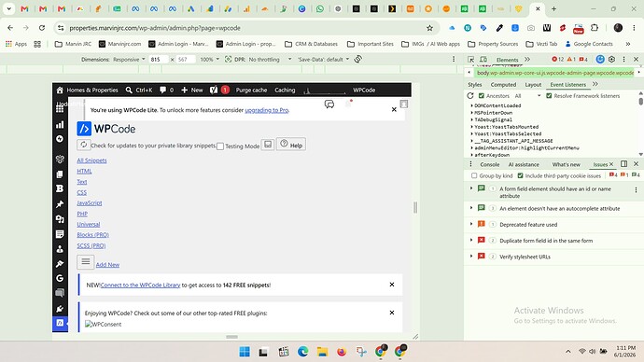Open the G sidebar menu icon
This screenshot has width=644, height=362.
point(60,278)
